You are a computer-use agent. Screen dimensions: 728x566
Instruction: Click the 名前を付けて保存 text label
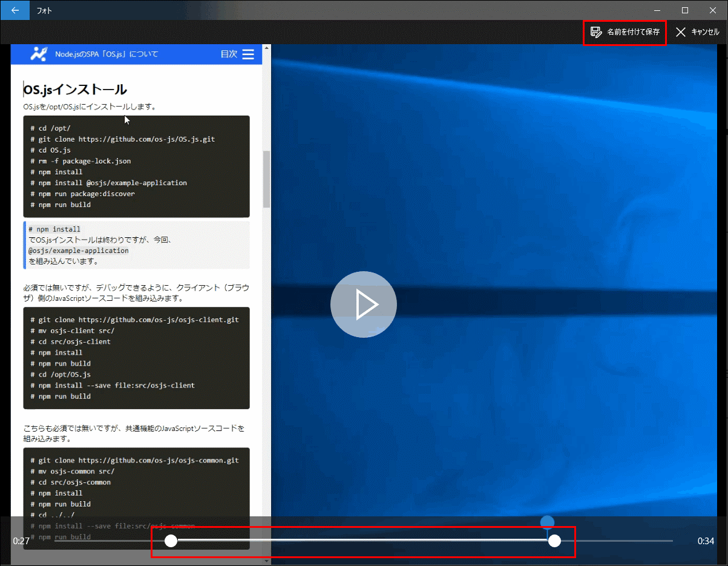(x=634, y=32)
